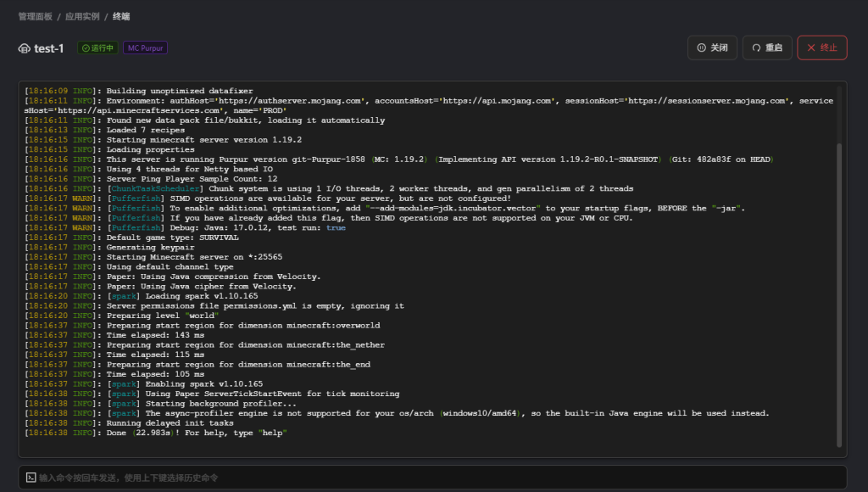
Task: Click the terminal prompt icon in command bar
Action: pos(31,478)
